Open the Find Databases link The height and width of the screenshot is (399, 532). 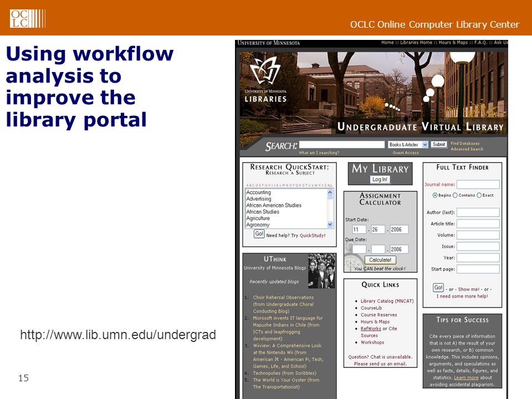click(465, 143)
